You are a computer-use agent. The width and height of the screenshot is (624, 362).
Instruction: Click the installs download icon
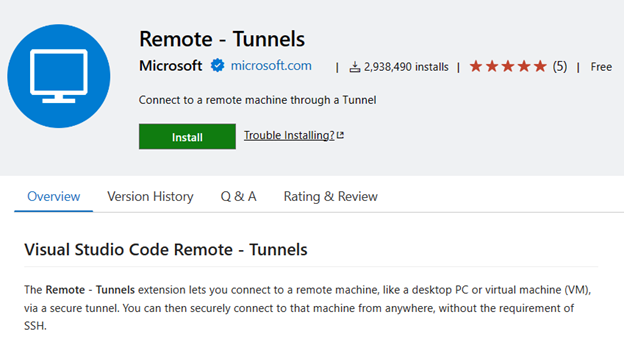tap(355, 67)
